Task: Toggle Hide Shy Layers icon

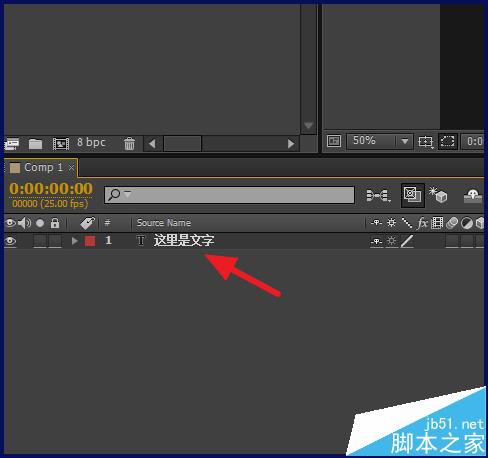Action: pyautogui.click(x=473, y=196)
